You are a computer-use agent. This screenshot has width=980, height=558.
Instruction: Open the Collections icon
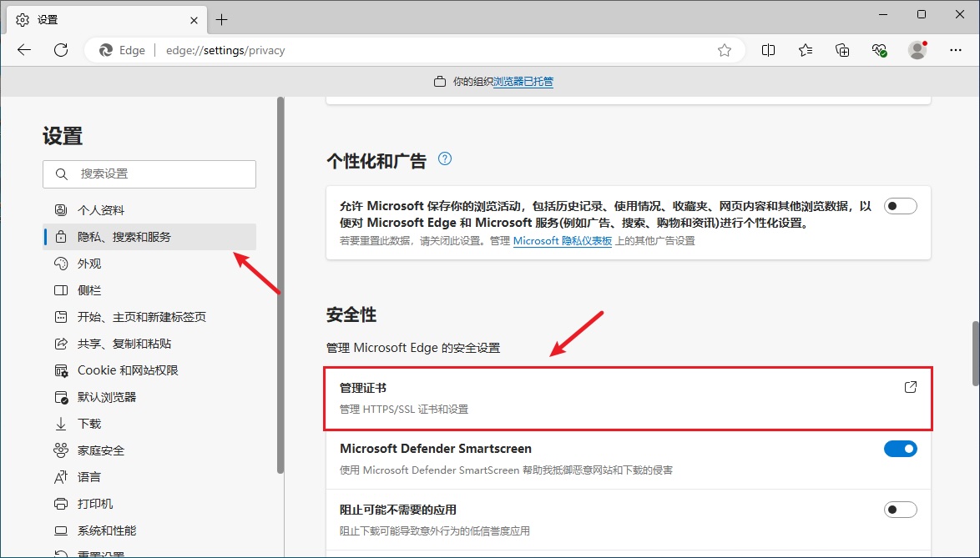coord(842,51)
